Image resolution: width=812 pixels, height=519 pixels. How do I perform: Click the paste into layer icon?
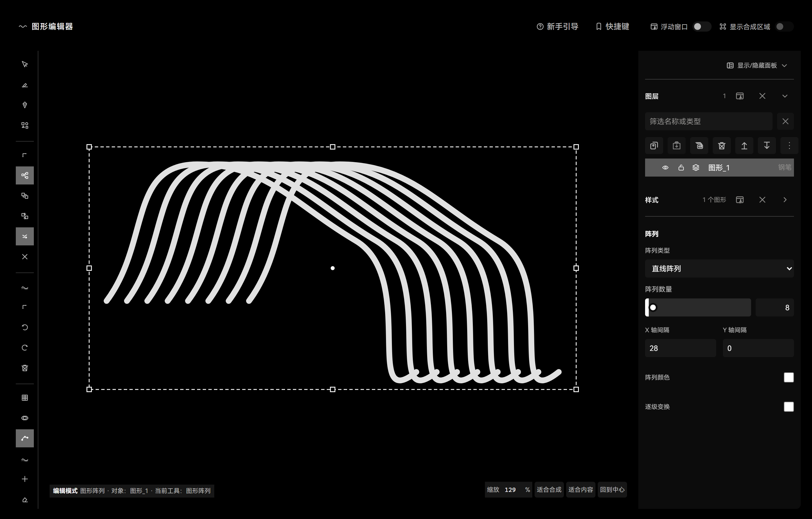pos(676,146)
